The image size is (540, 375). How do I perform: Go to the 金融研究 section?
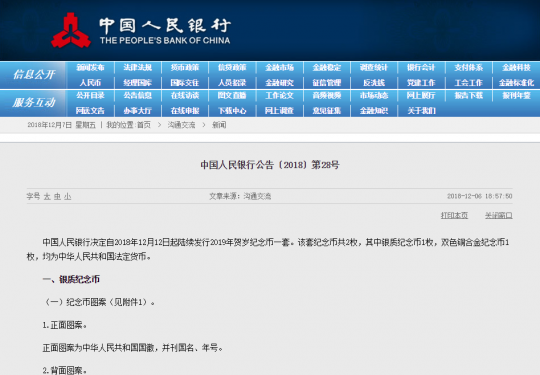[x=279, y=83]
